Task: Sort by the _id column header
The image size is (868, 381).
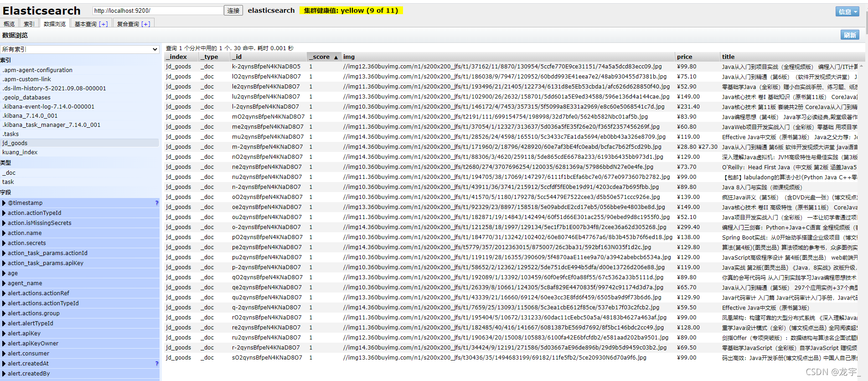Action: tap(268, 57)
